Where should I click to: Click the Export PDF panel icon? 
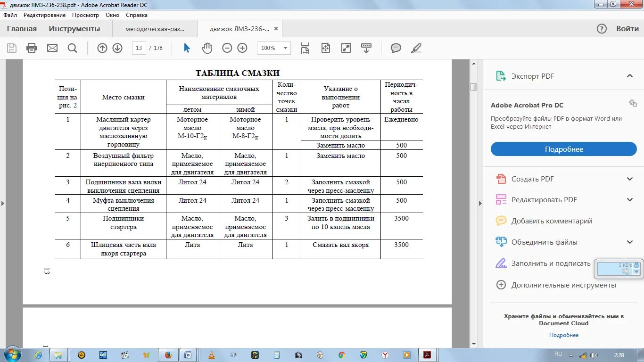click(500, 76)
